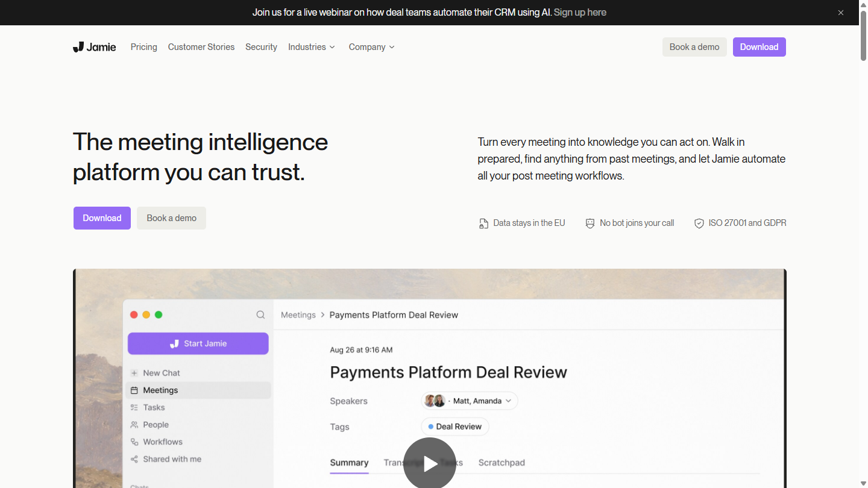Image resolution: width=868 pixels, height=488 pixels.
Task: Click the plus icon beside New Chat
Action: click(134, 373)
